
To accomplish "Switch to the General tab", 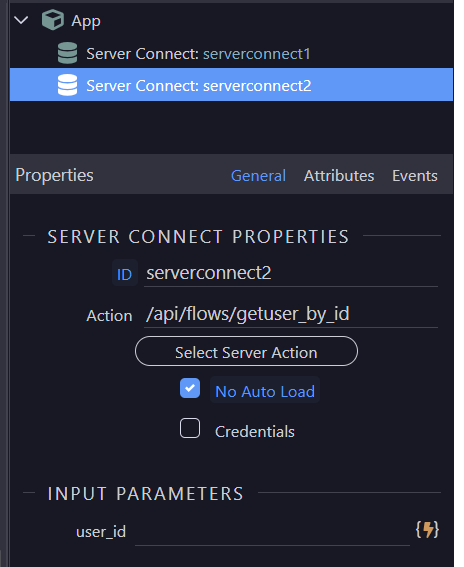I will [x=258, y=176].
